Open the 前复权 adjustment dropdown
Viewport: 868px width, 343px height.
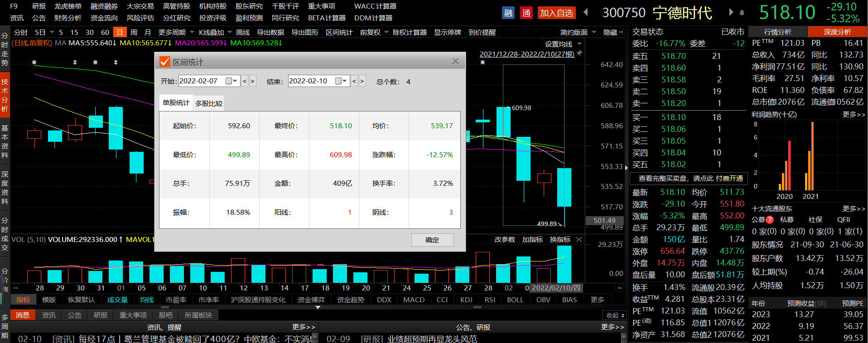pos(386,33)
